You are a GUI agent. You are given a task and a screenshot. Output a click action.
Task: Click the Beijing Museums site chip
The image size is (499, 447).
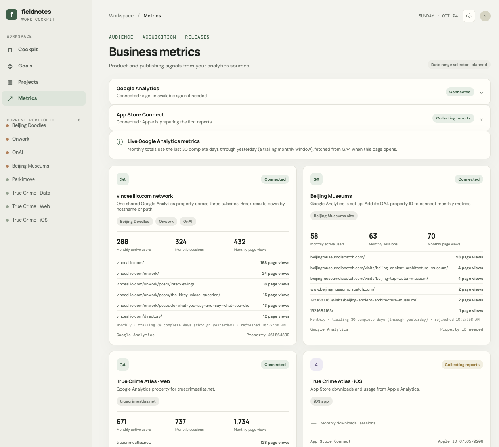[x=334, y=216]
